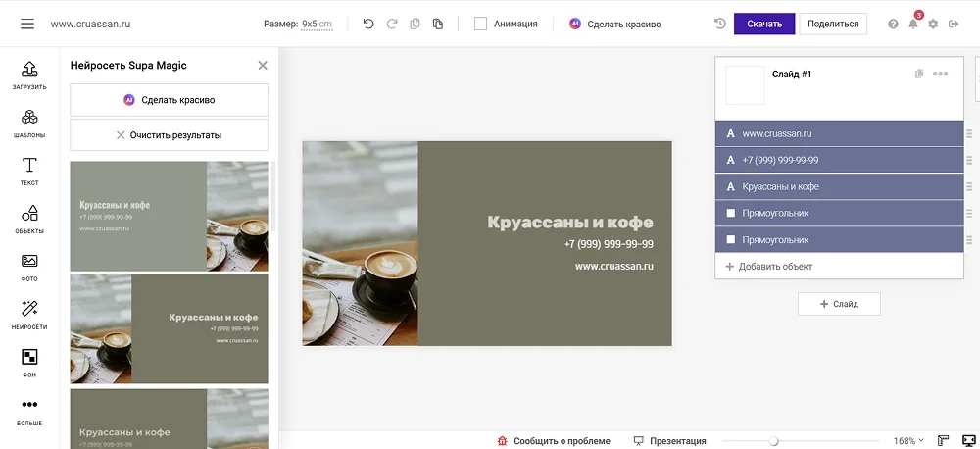The width and height of the screenshot is (980, 449).
Task: Click Сделать красиво in top toolbar
Action: [x=615, y=24]
